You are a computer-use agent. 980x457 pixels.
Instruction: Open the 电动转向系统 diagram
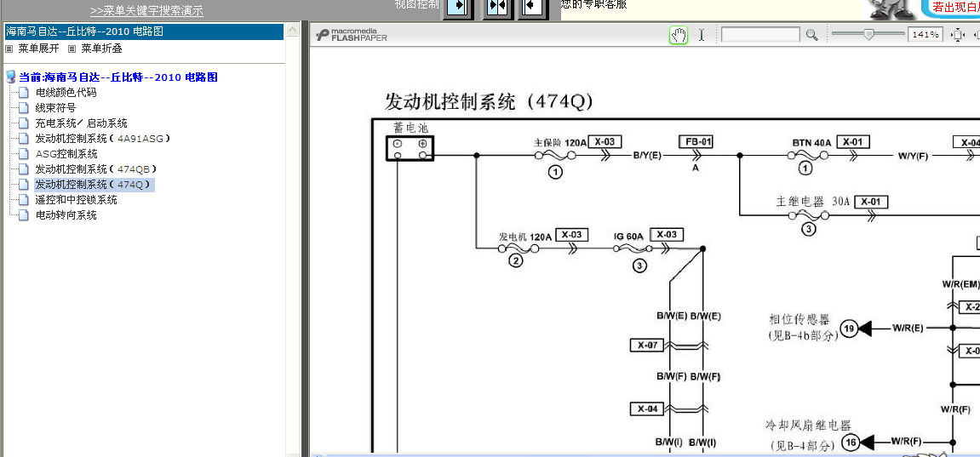66,215
